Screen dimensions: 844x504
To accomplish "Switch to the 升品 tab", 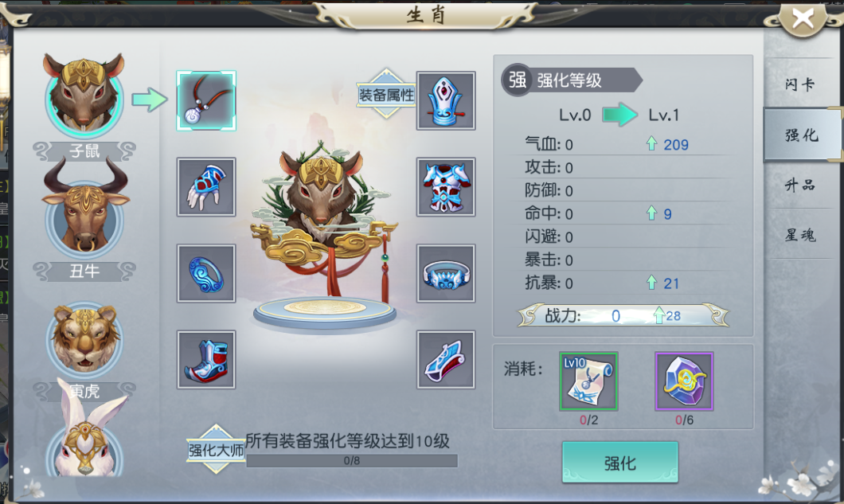I will [x=800, y=185].
